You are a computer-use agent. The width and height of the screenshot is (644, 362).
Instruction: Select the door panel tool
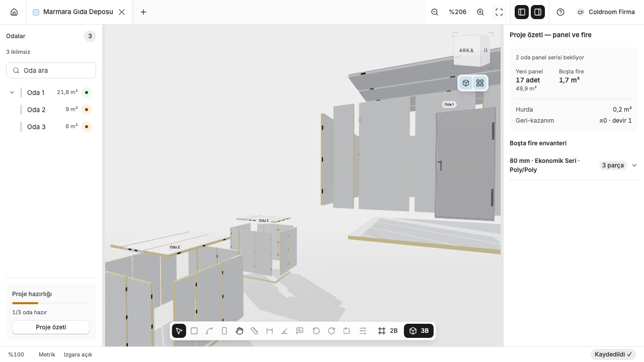(x=224, y=331)
